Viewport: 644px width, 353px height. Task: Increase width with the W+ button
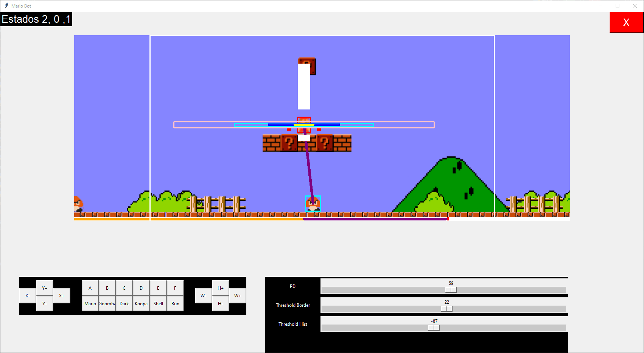pos(238,296)
